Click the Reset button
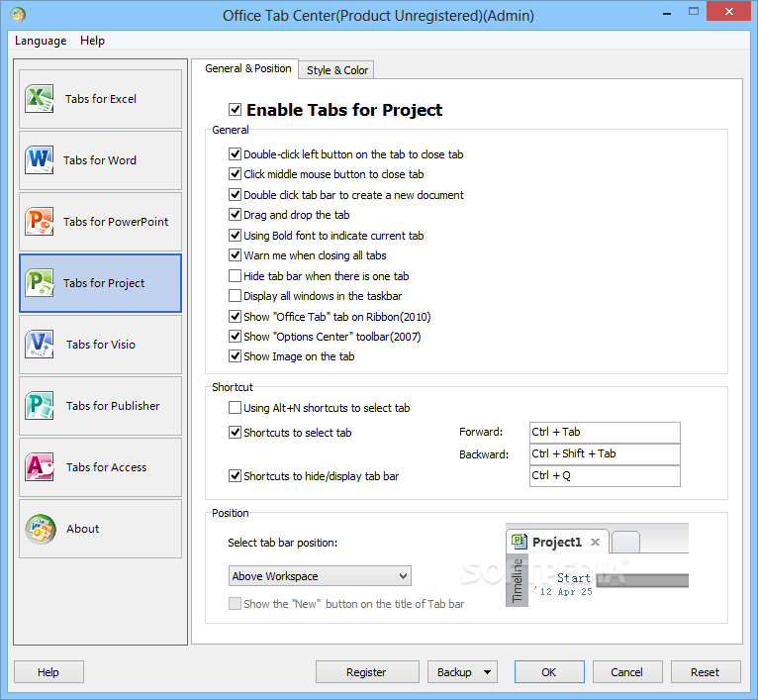The width and height of the screenshot is (758, 700). pyautogui.click(x=706, y=672)
